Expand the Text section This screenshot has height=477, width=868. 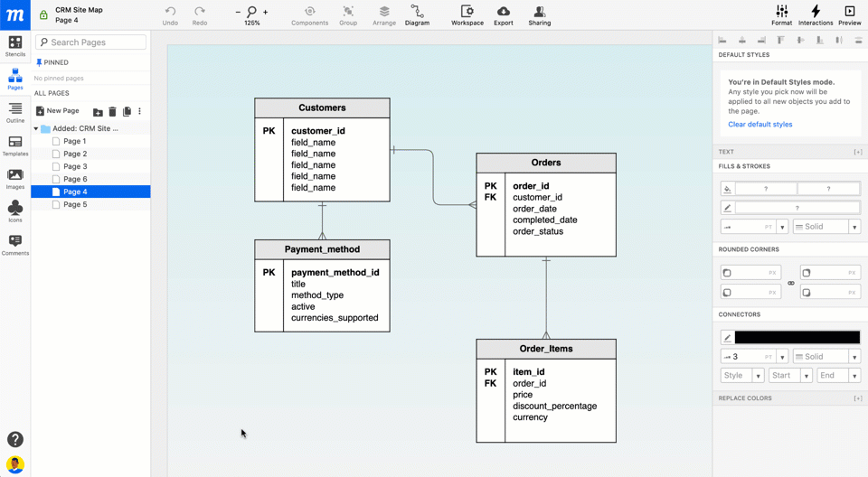(857, 152)
